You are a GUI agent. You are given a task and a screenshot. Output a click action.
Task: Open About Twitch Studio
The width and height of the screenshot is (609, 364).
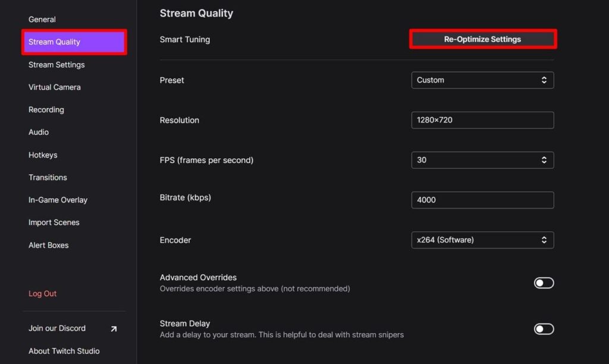(x=64, y=351)
